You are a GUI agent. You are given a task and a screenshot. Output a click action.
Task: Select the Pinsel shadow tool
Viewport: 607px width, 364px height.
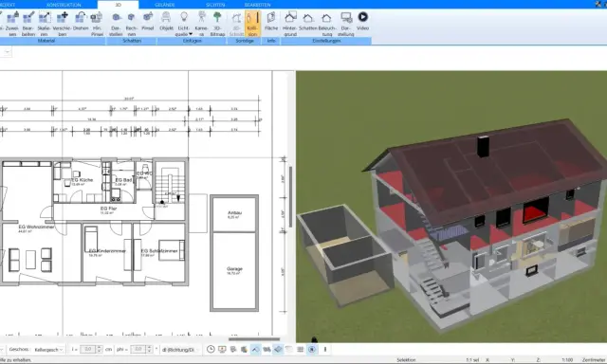148,21
